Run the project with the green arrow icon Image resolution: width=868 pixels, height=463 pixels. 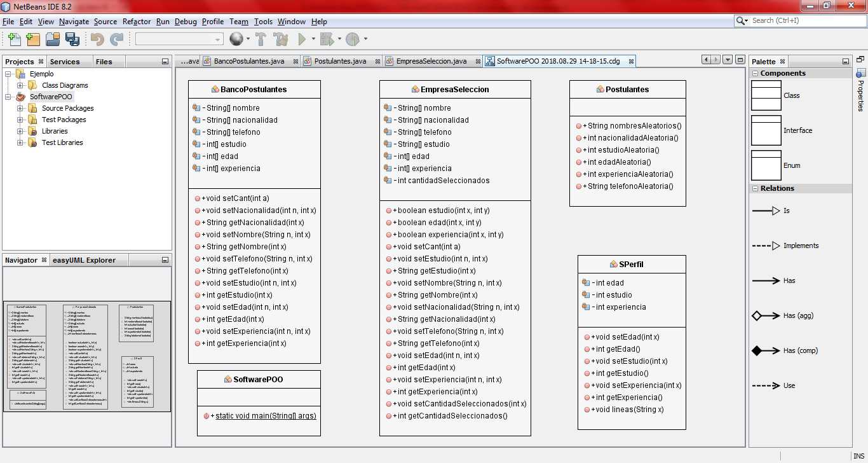click(x=301, y=39)
